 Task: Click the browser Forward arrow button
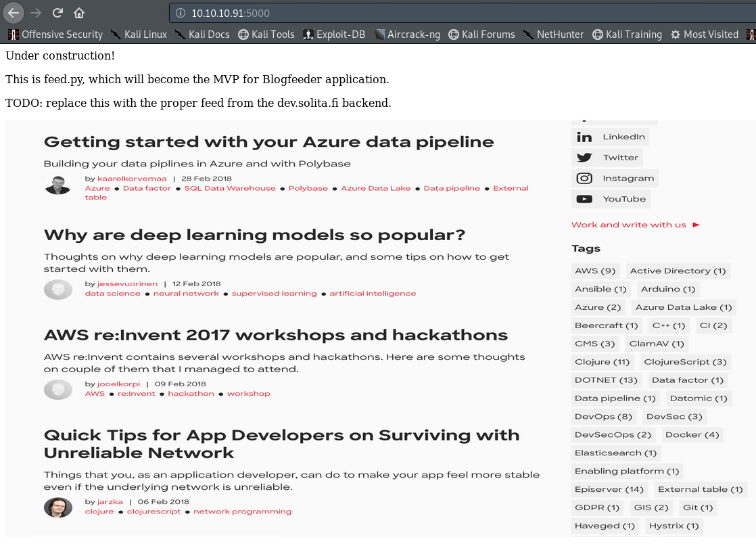click(36, 13)
